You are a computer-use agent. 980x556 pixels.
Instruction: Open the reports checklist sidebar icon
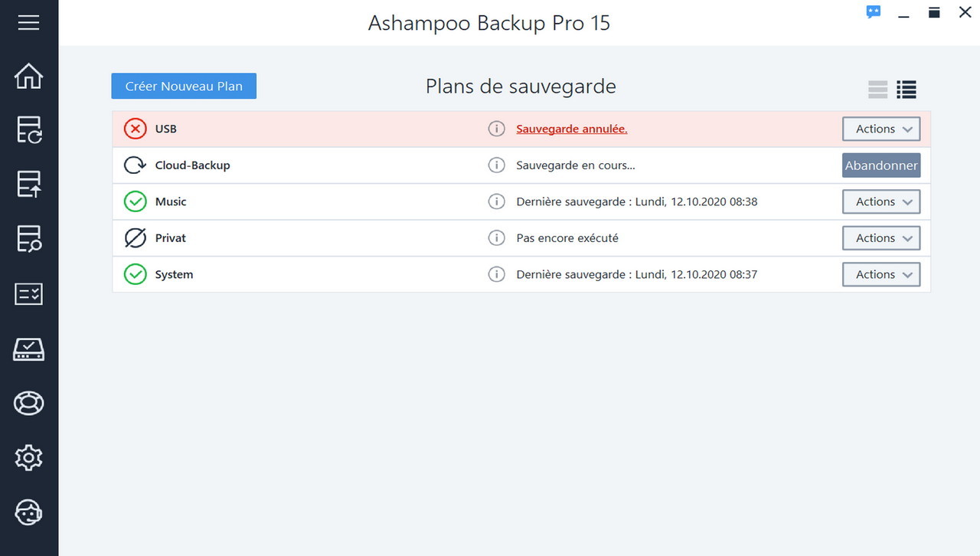(x=28, y=294)
